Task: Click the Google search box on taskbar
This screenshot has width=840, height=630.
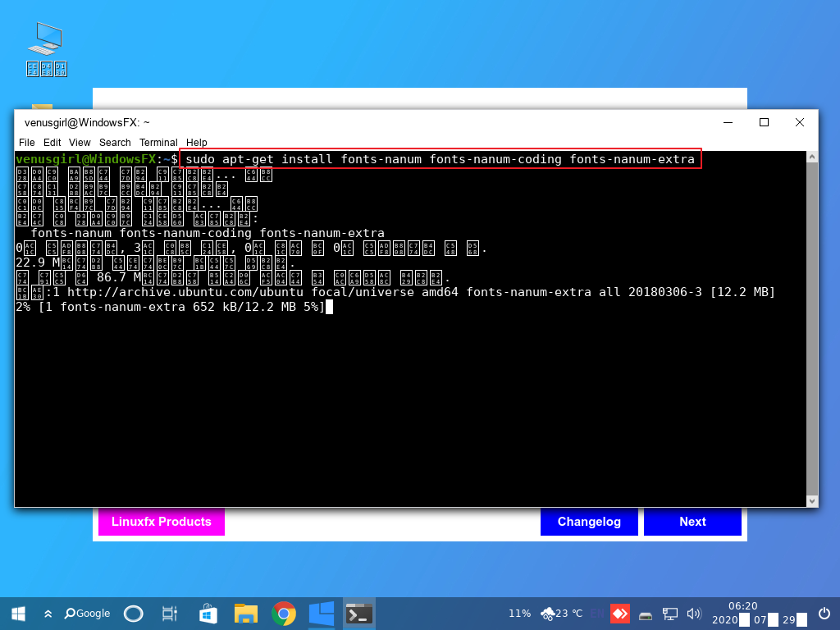Action: click(87, 614)
